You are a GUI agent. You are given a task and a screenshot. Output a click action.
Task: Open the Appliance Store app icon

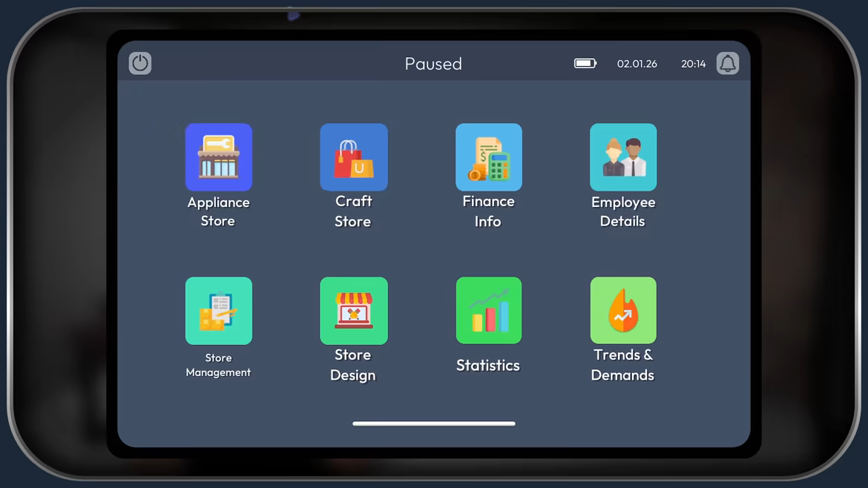(x=219, y=157)
